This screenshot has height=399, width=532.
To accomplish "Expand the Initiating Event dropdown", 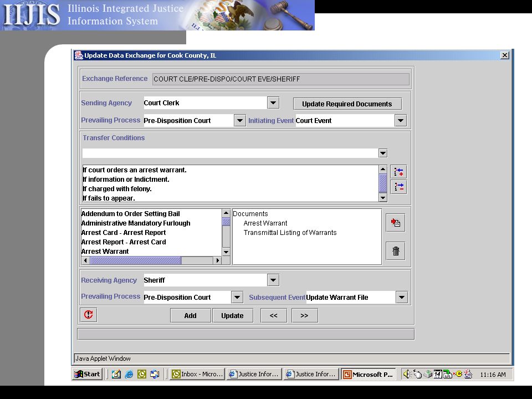I will pyautogui.click(x=401, y=120).
